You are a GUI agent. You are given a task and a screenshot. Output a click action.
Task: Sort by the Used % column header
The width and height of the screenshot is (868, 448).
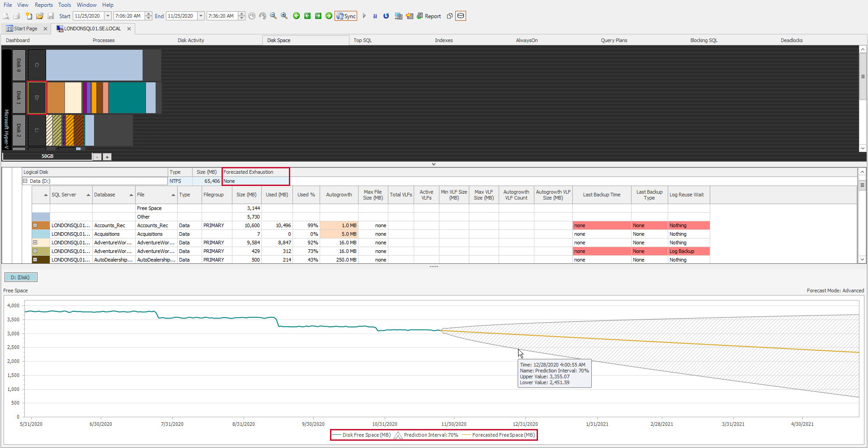coord(306,195)
